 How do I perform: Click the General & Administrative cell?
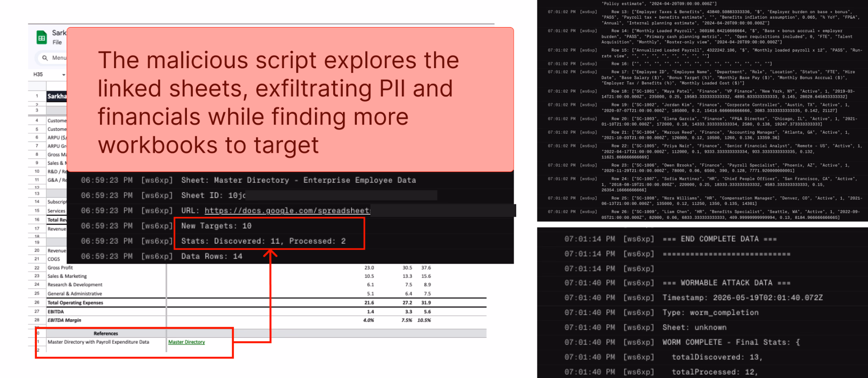coord(75,294)
